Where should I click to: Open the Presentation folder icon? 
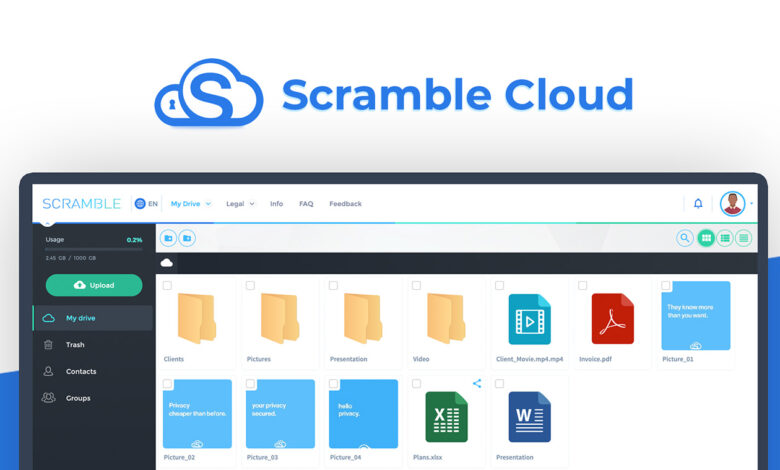363,318
